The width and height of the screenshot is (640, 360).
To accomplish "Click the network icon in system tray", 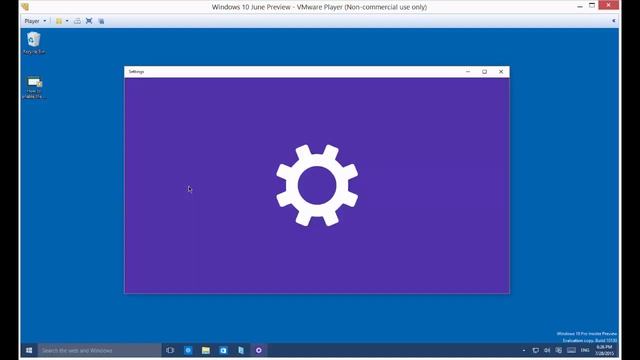I will (536, 350).
